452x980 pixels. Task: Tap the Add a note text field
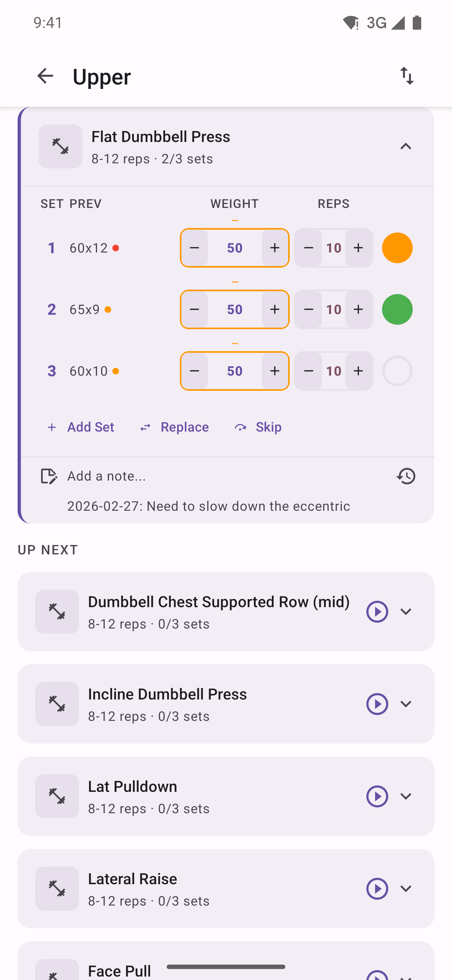pyautogui.click(x=106, y=476)
